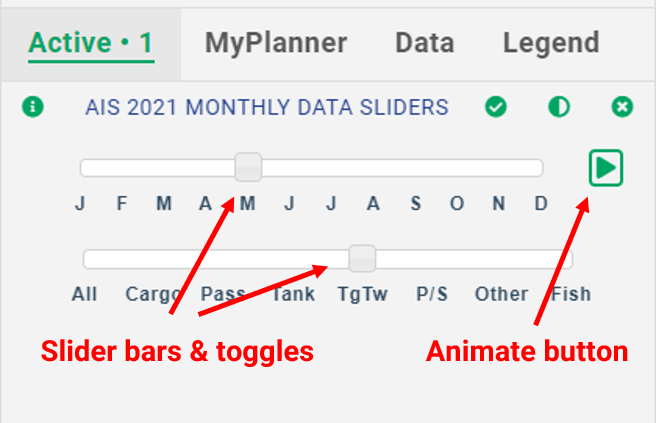Select the Active • 1 tab
Image resolution: width=656 pixels, height=423 pixels.
(90, 43)
